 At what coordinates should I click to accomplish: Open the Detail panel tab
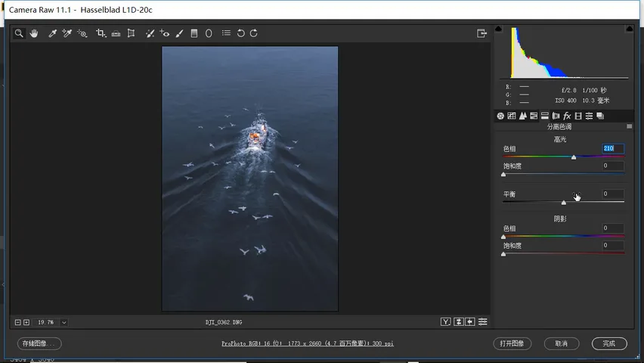[x=522, y=116]
